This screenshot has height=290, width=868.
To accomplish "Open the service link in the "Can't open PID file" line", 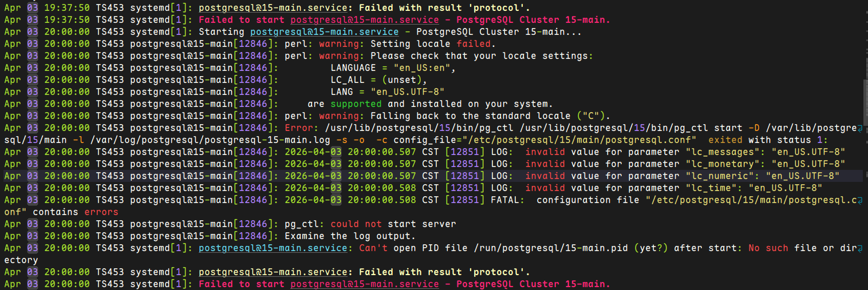I will [x=273, y=248].
